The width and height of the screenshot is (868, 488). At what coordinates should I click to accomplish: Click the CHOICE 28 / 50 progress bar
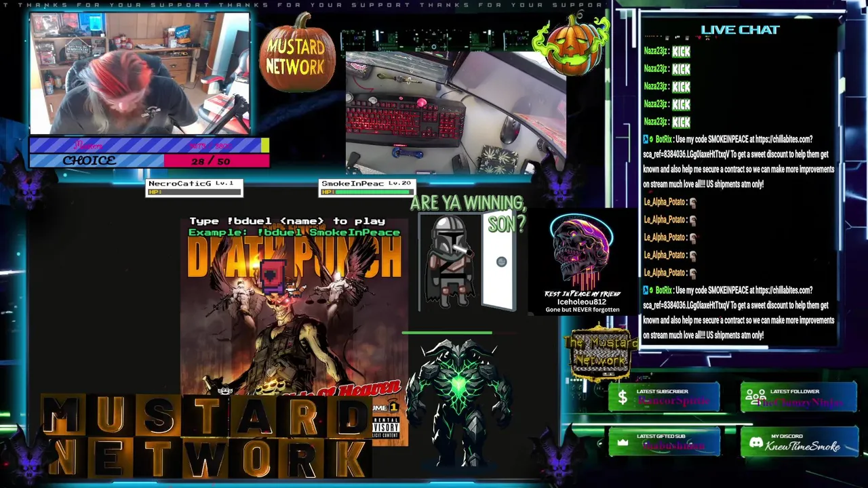tap(149, 161)
